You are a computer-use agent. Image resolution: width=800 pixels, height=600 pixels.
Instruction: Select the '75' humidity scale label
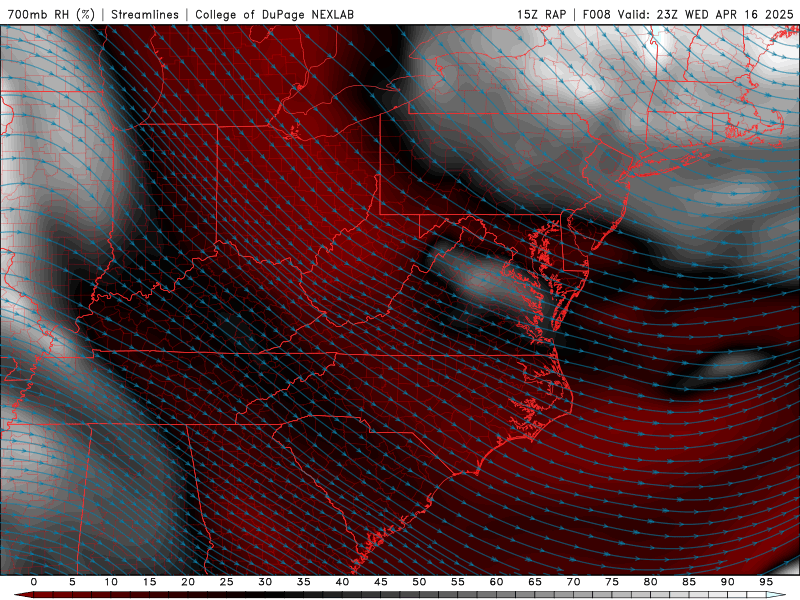[x=612, y=582]
